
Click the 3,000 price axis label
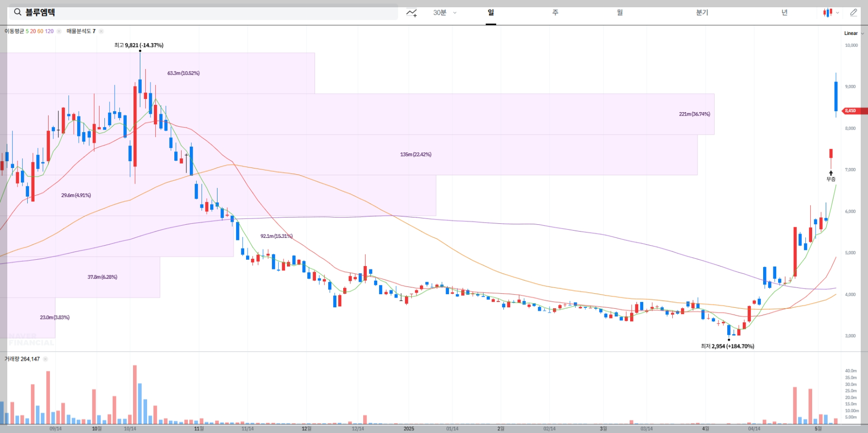click(x=850, y=336)
